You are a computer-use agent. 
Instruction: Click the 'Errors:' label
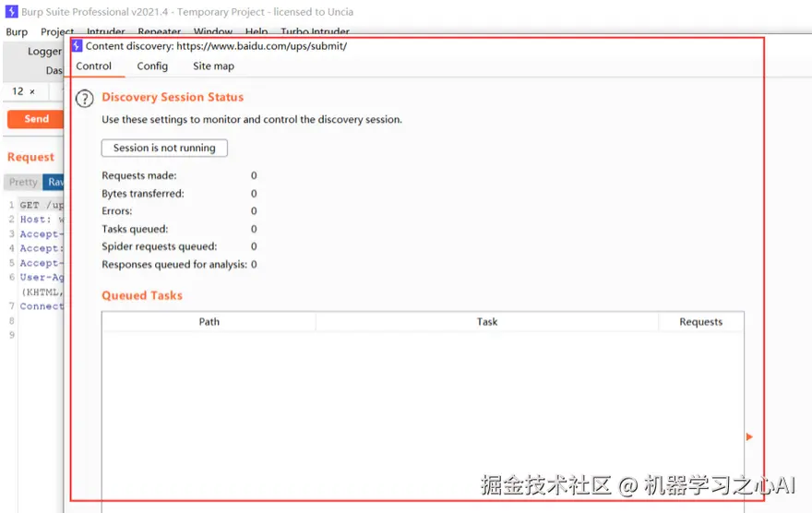116,211
